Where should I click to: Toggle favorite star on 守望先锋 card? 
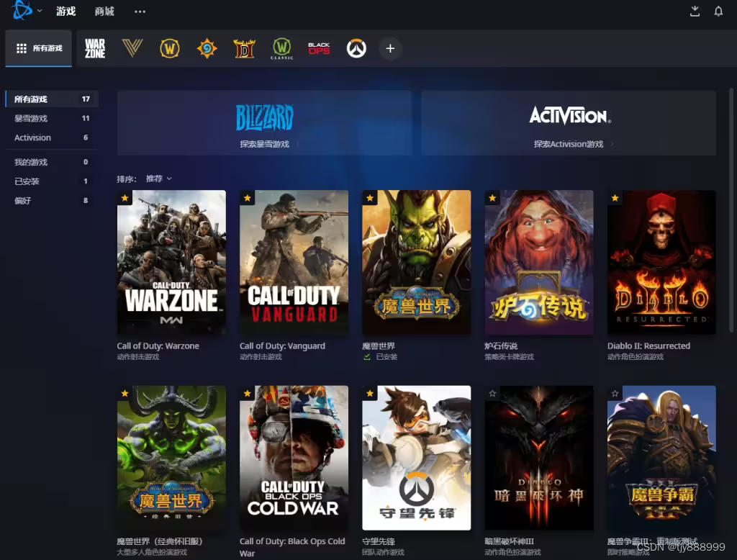tap(371, 394)
